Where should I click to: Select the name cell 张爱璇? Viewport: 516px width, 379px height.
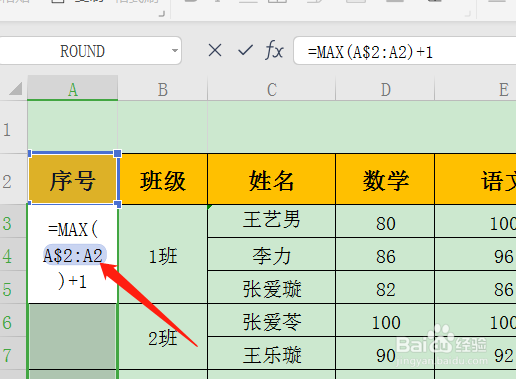coord(271,287)
